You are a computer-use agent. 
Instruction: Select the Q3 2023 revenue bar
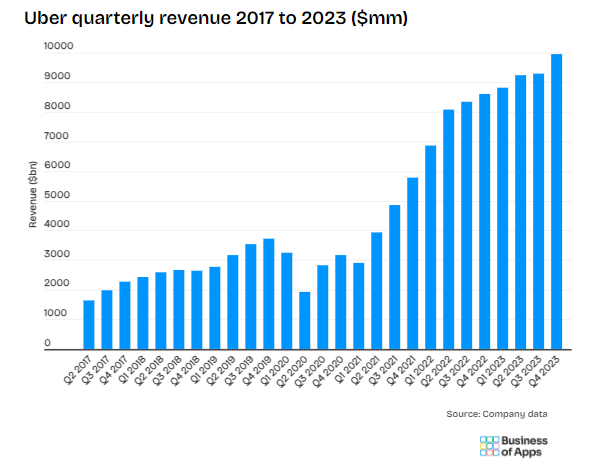[x=539, y=212]
